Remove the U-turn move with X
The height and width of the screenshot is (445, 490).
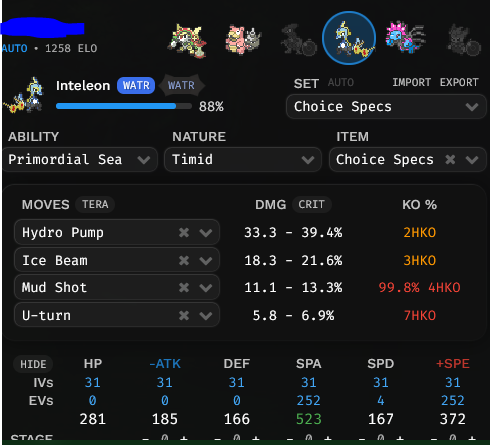click(x=184, y=315)
